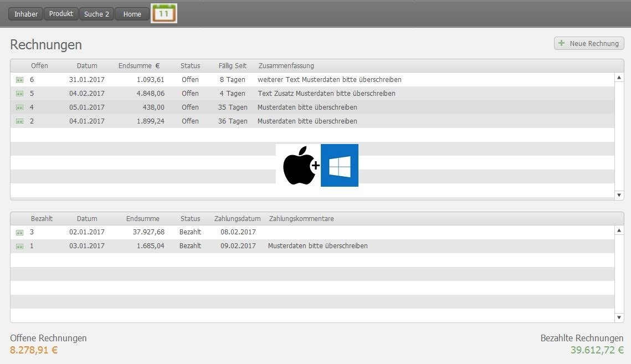Sort open invoices by Status header
The height and width of the screenshot is (364, 631).
190,65
